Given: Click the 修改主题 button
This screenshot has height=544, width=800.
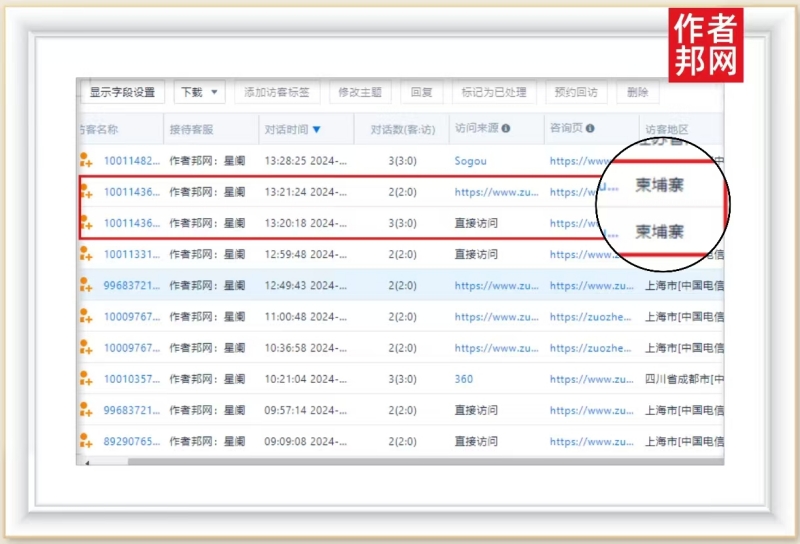Looking at the screenshot, I should (359, 92).
